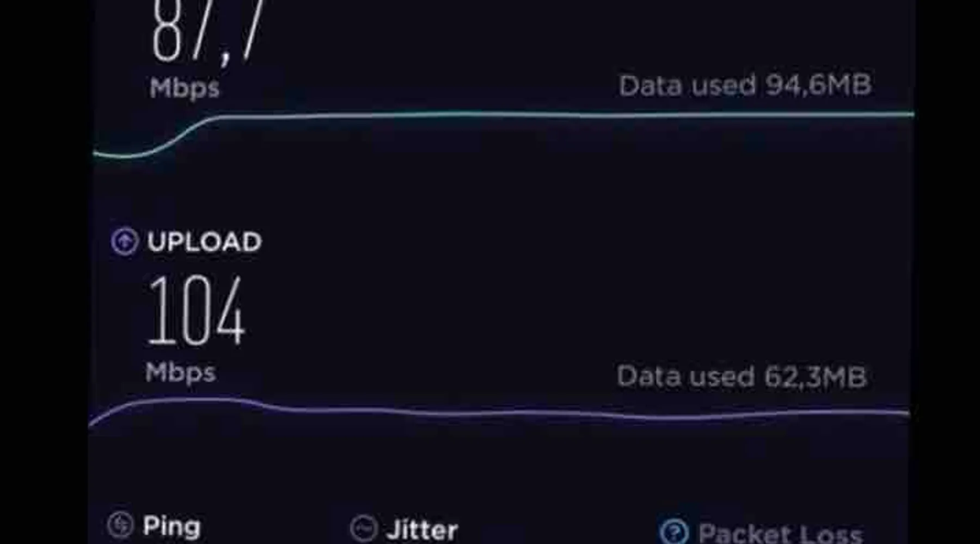
Task: Click the Ping icon
Action: coord(120,525)
